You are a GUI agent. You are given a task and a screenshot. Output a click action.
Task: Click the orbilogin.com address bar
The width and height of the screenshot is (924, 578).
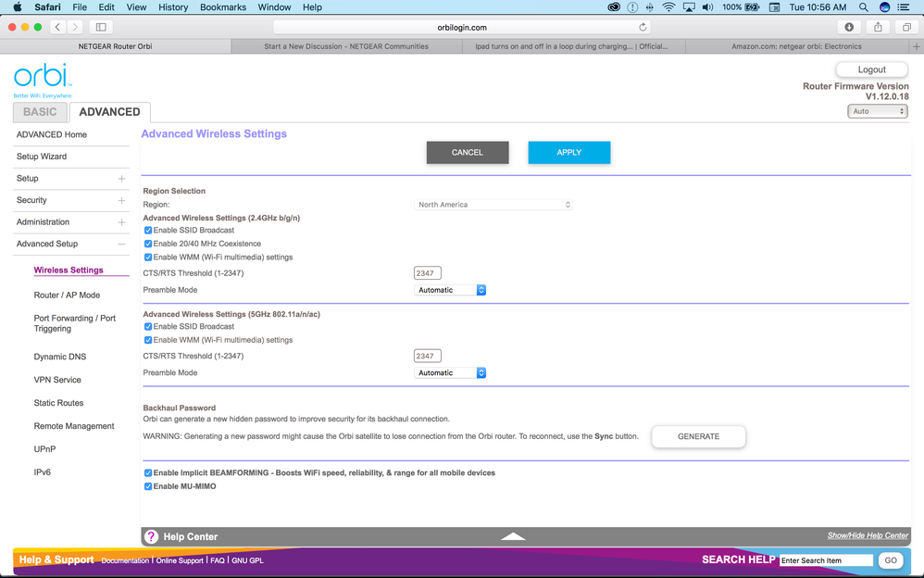tap(462, 27)
